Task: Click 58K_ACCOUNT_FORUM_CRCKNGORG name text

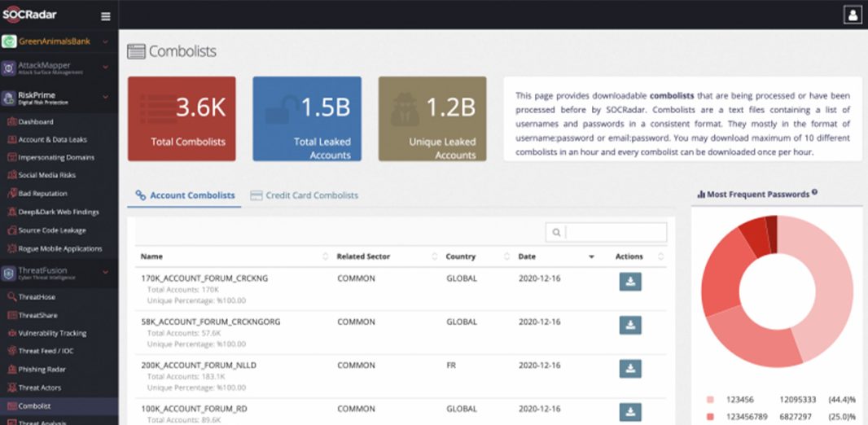Action: pos(211,322)
